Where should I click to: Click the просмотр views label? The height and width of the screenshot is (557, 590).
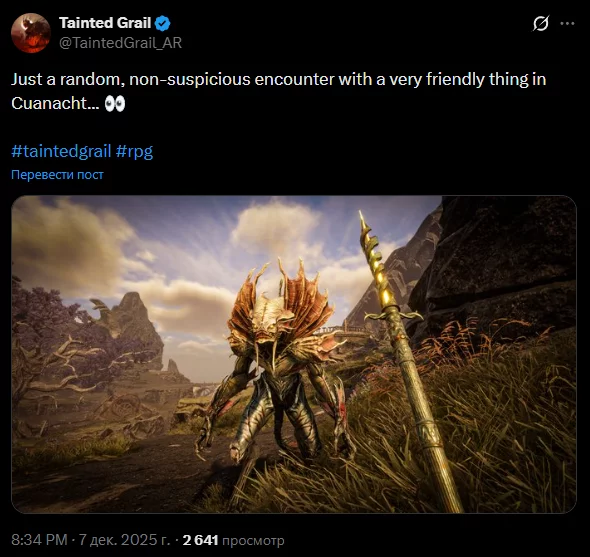[253, 540]
